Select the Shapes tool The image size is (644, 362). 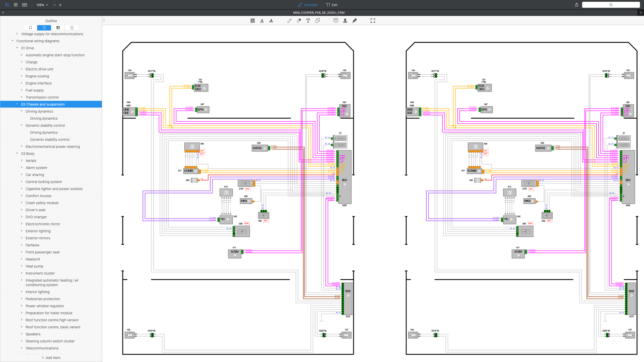coord(317,20)
